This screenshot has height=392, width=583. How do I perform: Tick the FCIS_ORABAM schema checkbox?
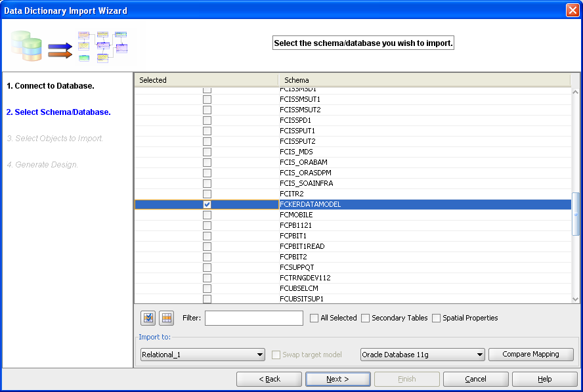tap(207, 163)
